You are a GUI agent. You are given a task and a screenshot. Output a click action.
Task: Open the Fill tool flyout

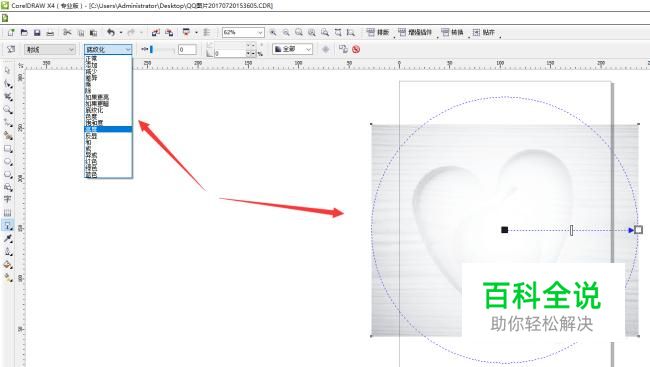tap(7, 265)
